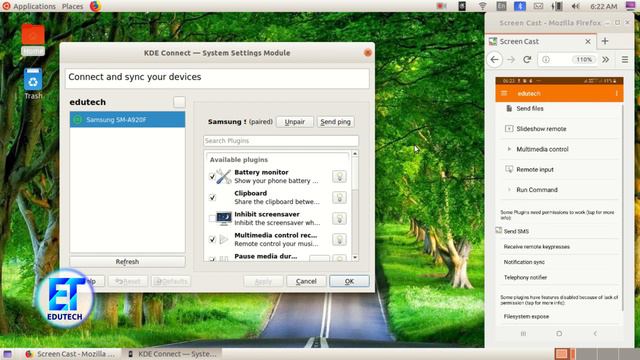Open the En keyboard layout indicator
Image resolution: width=640 pixels, height=360 pixels.
[501, 6]
